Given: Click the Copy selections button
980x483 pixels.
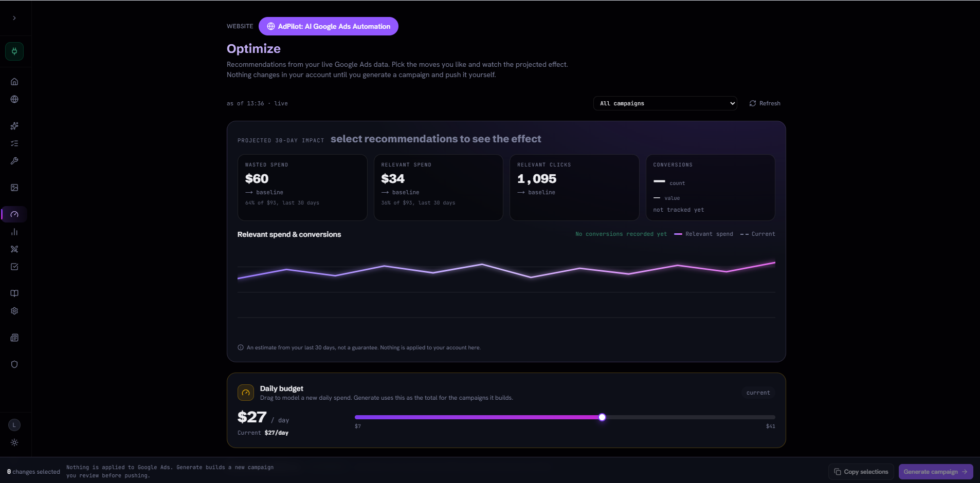Looking at the screenshot, I should pyautogui.click(x=861, y=472).
